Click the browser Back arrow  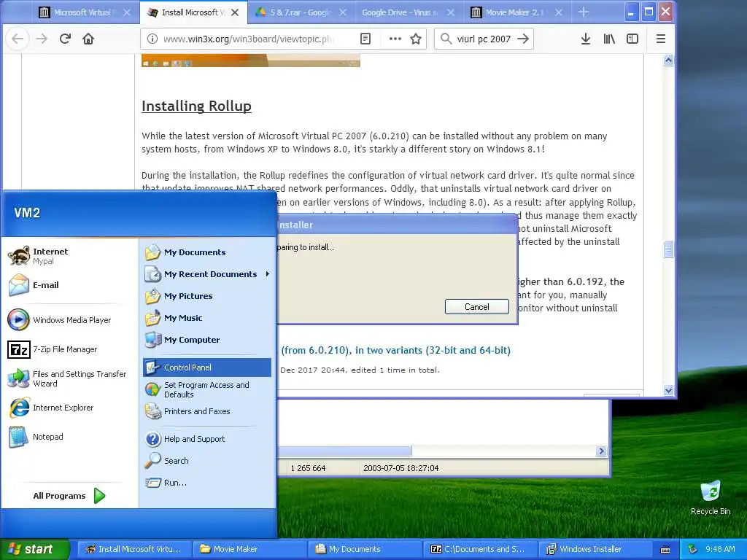18,39
